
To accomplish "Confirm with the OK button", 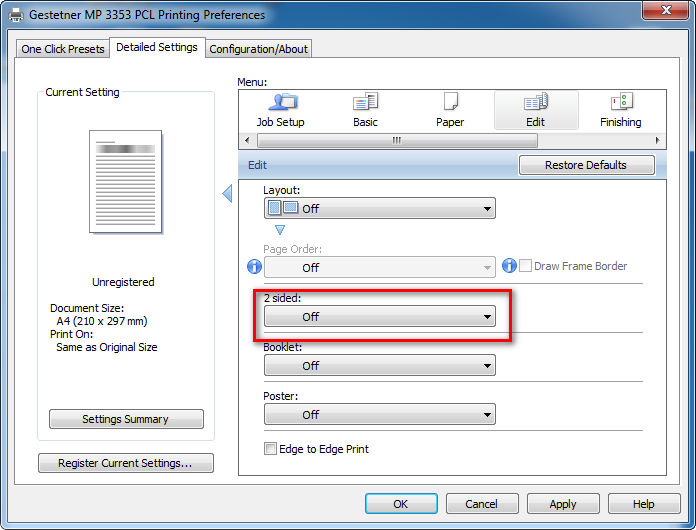I will (x=401, y=504).
